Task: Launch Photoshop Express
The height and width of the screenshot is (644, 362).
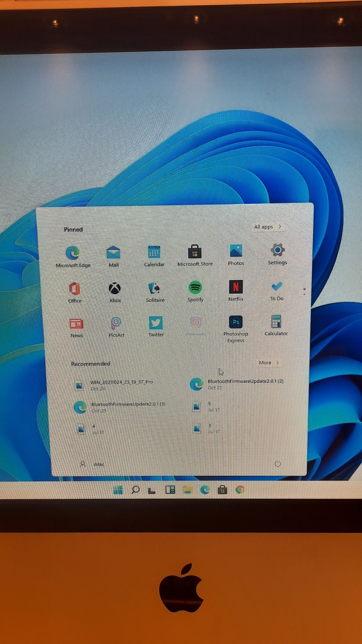Action: pyautogui.click(x=236, y=329)
